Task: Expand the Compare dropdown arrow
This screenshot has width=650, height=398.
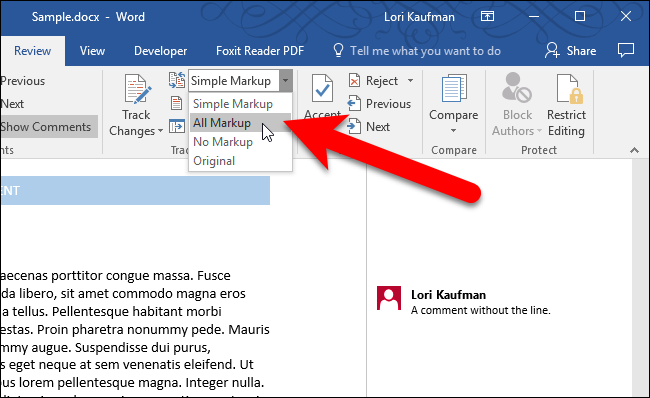Action: pos(454,131)
